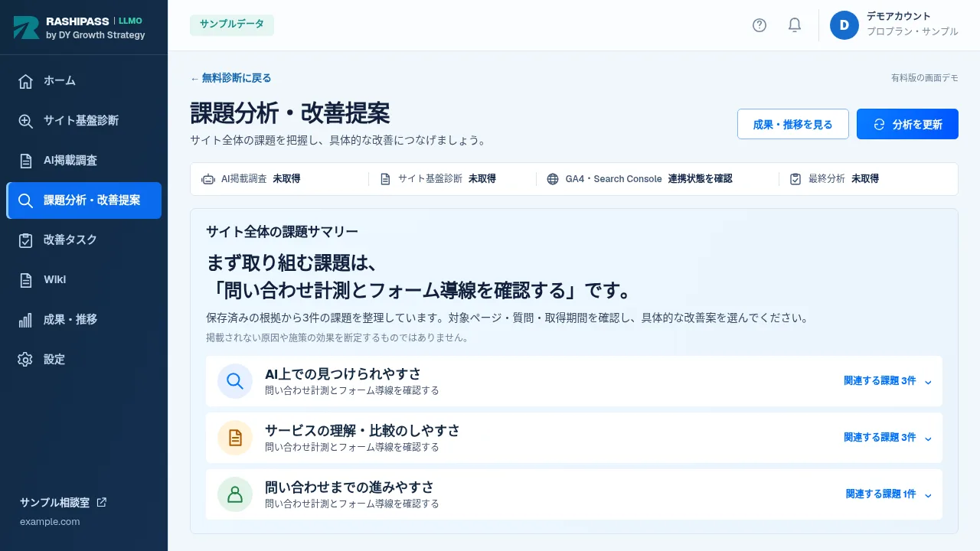The width and height of the screenshot is (980, 551).
Task: Expand related issues for AI上での見つけられやすさ
Action: pos(888,381)
